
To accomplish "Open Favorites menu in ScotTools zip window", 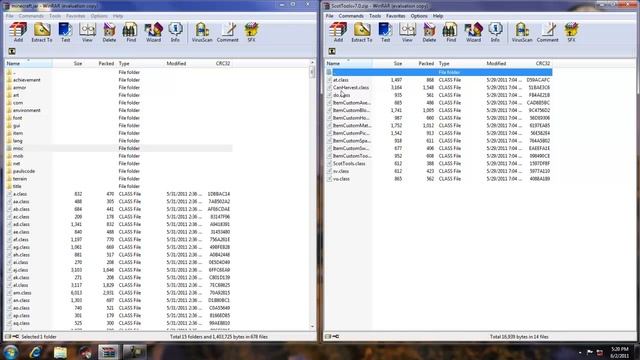I will pos(396,16).
